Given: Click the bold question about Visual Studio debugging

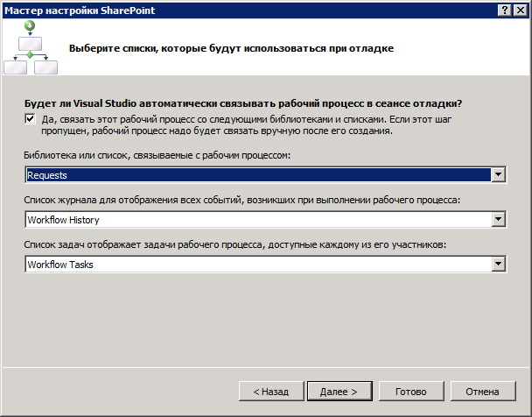Looking at the screenshot, I should pyautogui.click(x=243, y=103).
